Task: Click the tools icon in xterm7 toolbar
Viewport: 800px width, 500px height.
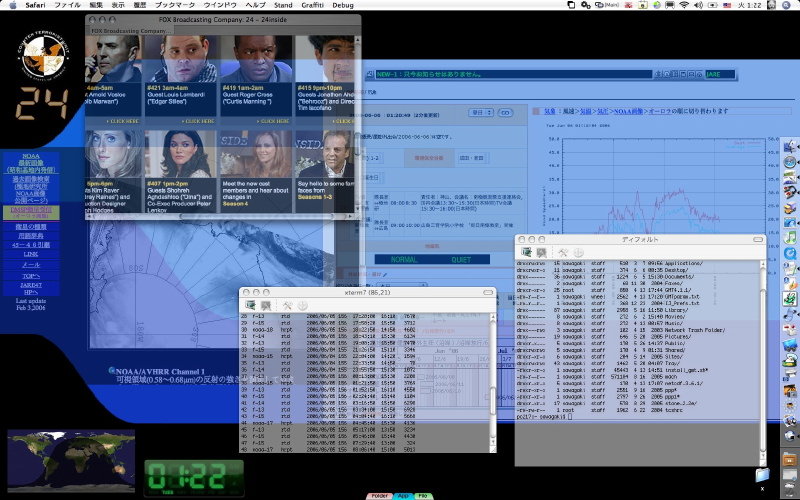Action: pyautogui.click(x=287, y=305)
